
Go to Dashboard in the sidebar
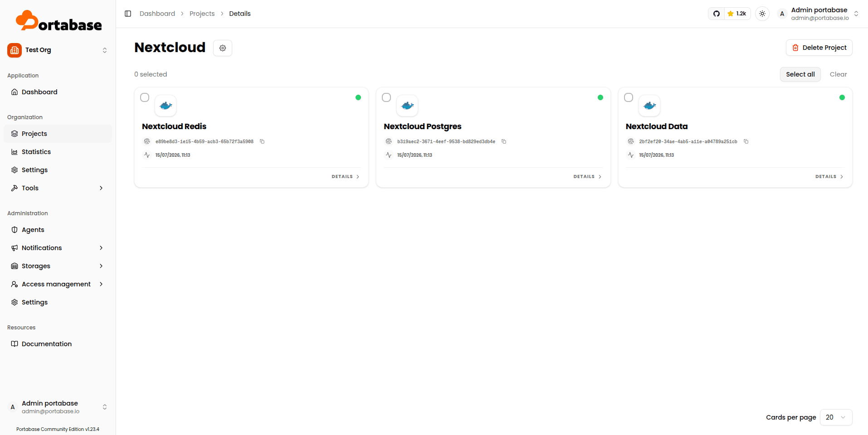pyautogui.click(x=58, y=92)
